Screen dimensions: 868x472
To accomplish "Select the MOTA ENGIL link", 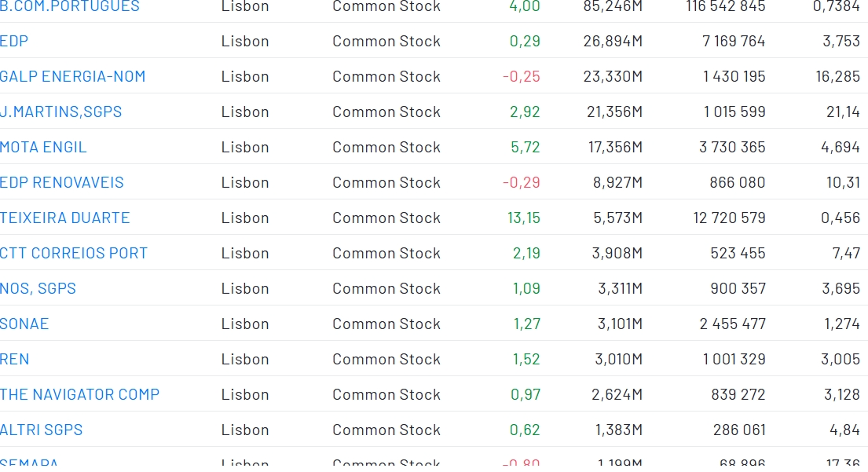I will pyautogui.click(x=43, y=147).
